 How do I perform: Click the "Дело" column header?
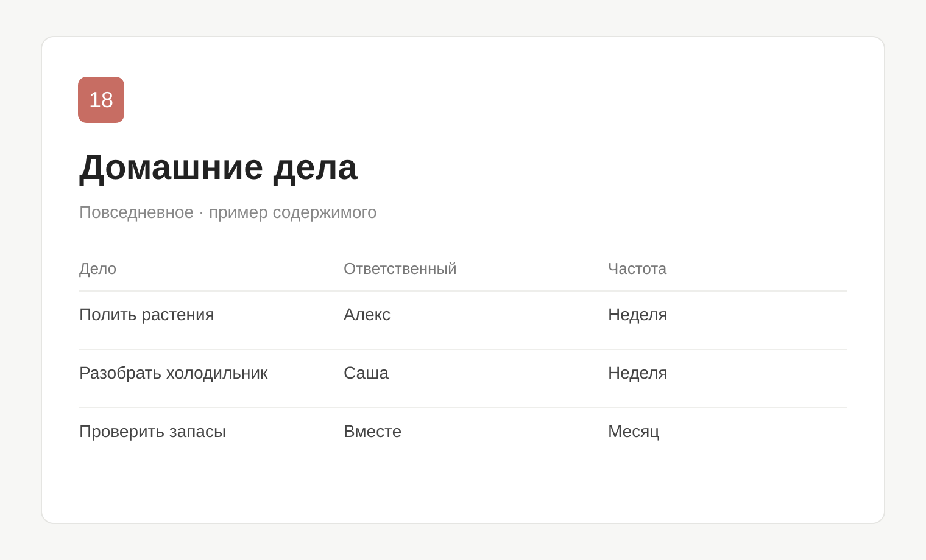point(97,268)
